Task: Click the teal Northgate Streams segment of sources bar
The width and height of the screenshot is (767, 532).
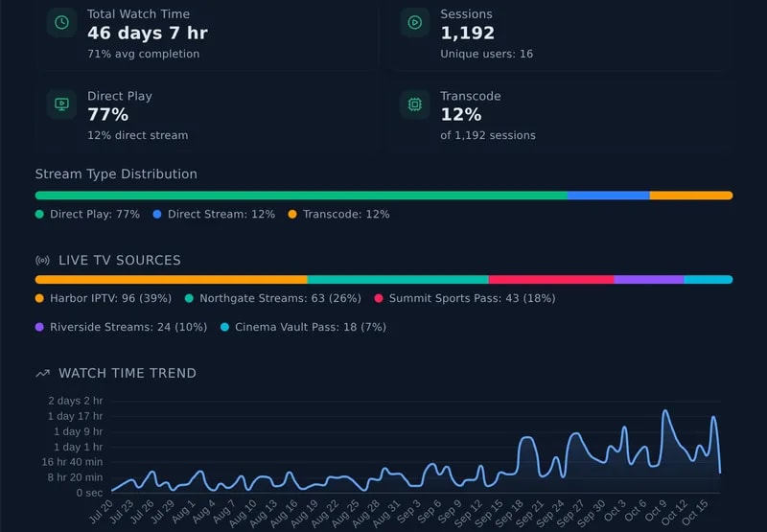Action: pyautogui.click(x=398, y=280)
